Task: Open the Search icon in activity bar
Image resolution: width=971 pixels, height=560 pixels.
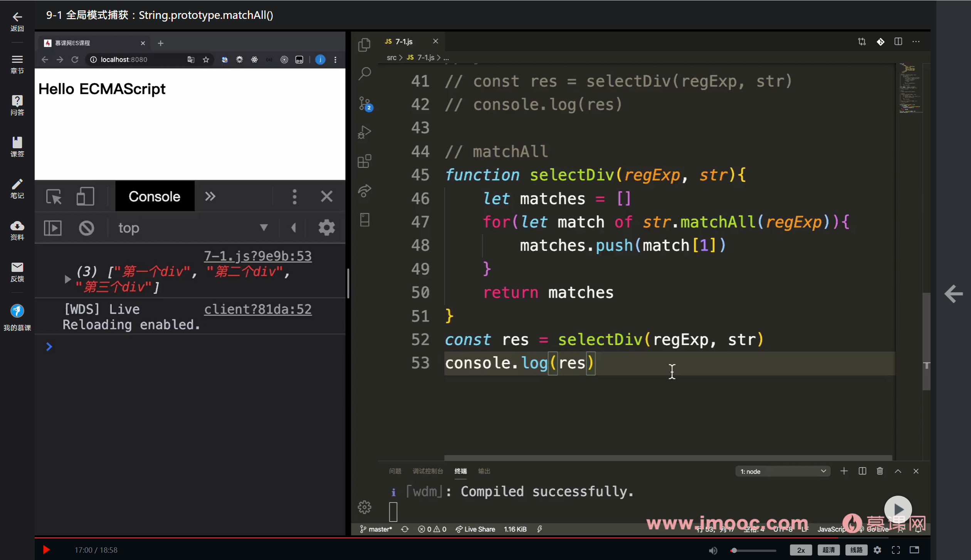Action: (364, 73)
